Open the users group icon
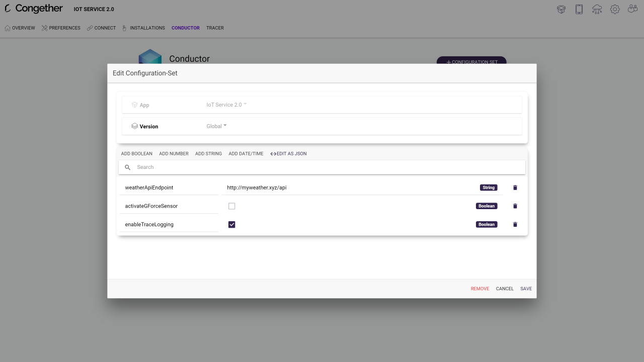The width and height of the screenshot is (644, 362). point(632,9)
